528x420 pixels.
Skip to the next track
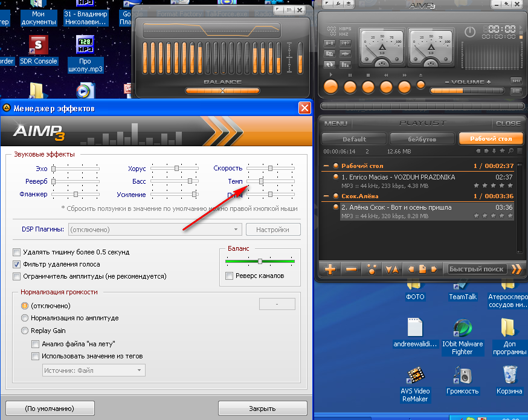click(404, 87)
